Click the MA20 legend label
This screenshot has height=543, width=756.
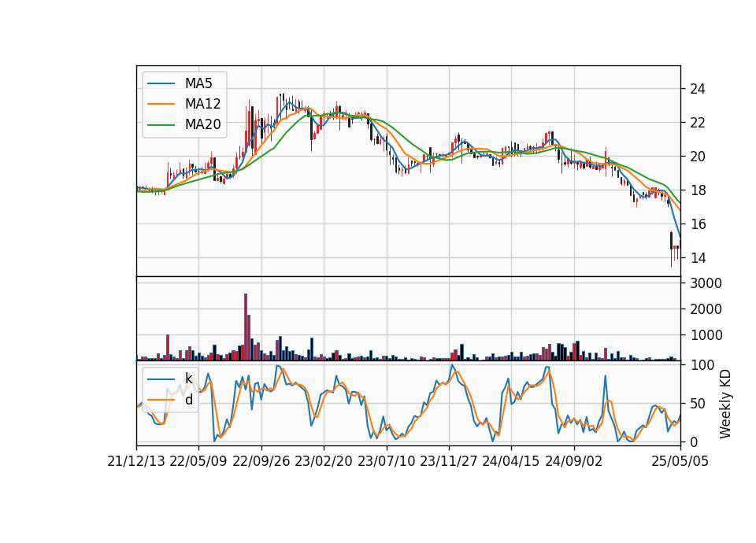[202, 125]
